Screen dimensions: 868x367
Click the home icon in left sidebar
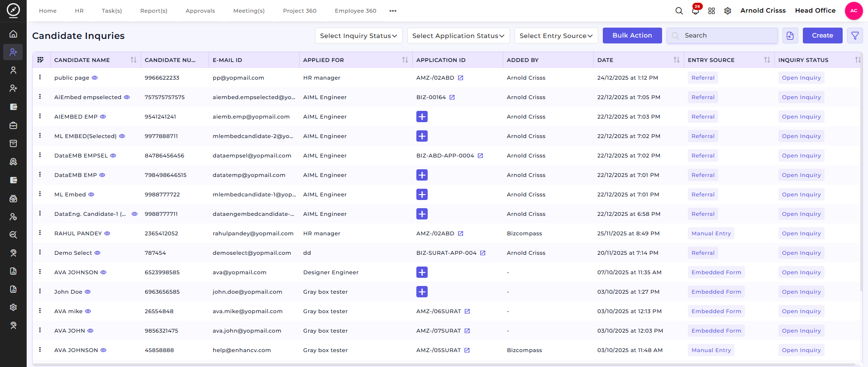pos(13,34)
